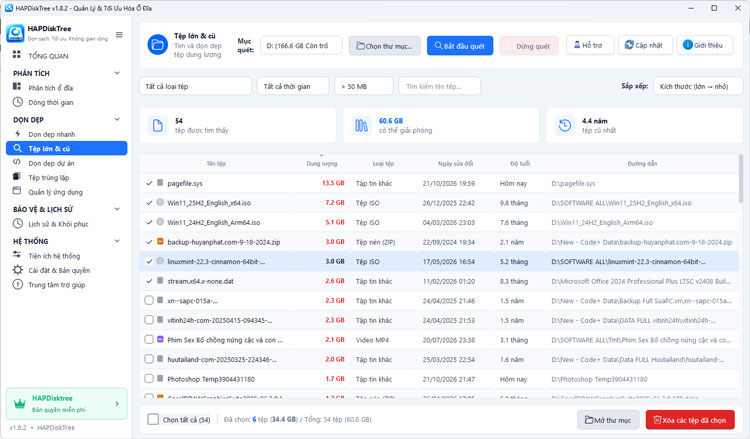Viewport: 750px width, 439px height.
Task: Uncheck stream.x64.x-none.dat checkbox
Action: (149, 281)
